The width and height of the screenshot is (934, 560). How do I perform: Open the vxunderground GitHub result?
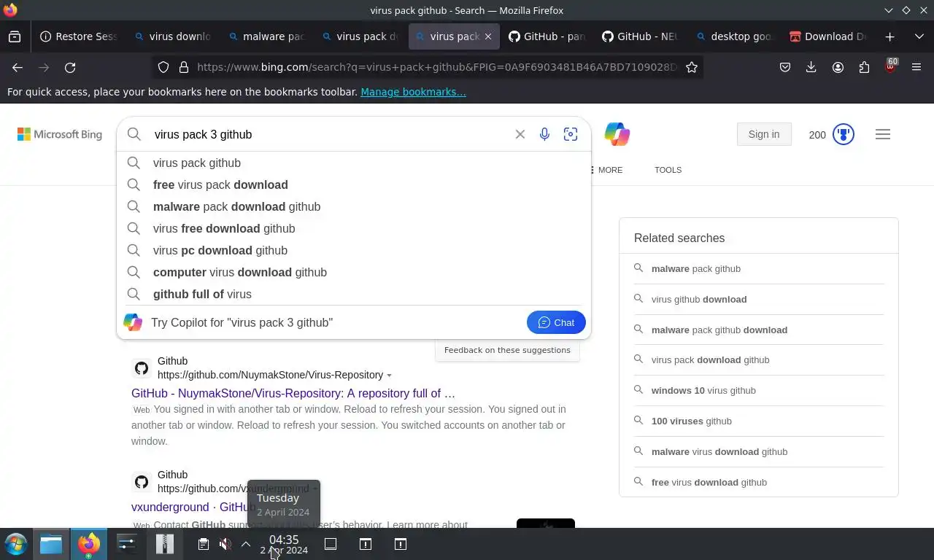click(193, 507)
